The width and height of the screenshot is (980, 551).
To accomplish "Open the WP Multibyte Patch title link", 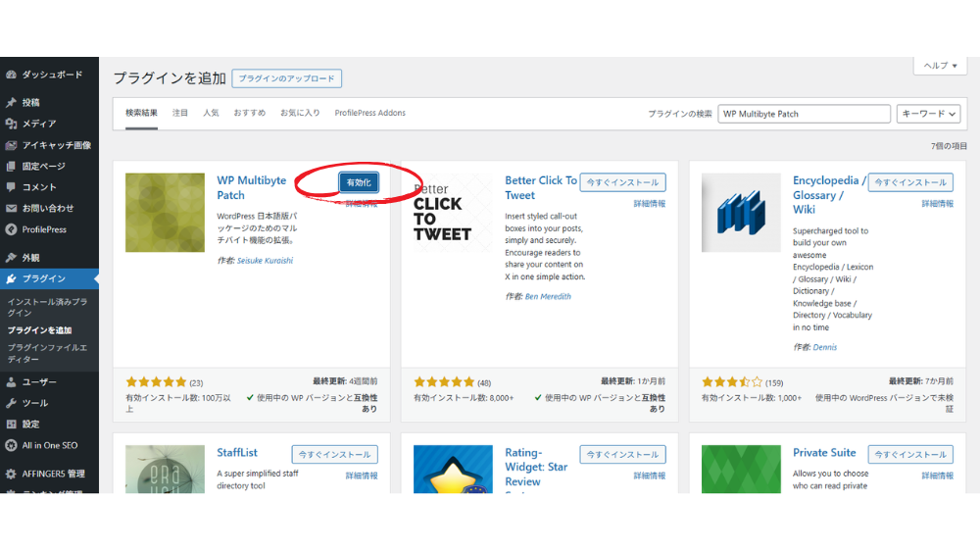I will click(x=251, y=187).
